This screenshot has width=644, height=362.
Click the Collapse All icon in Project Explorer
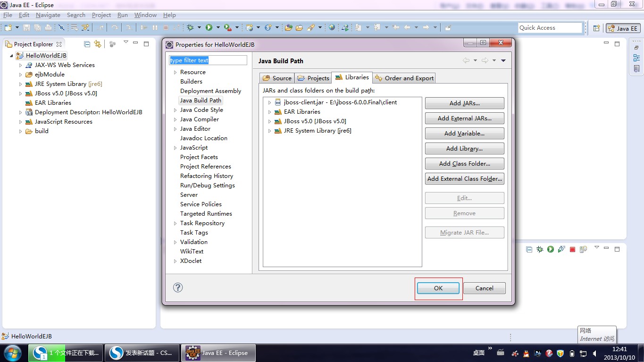[87, 44]
